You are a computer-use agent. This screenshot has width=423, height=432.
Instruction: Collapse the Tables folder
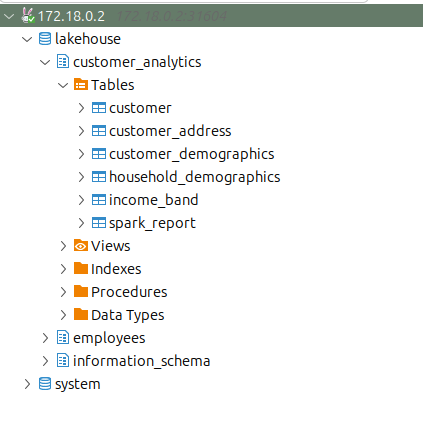63,85
